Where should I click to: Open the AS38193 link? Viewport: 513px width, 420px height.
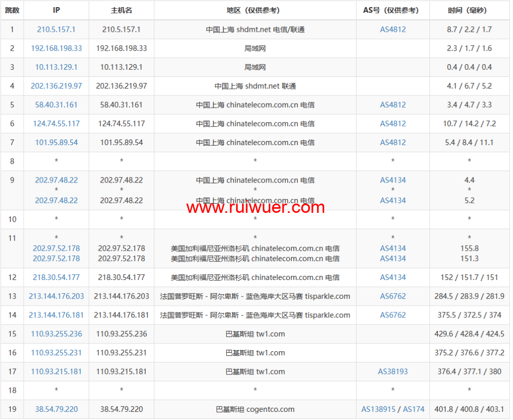click(x=392, y=372)
